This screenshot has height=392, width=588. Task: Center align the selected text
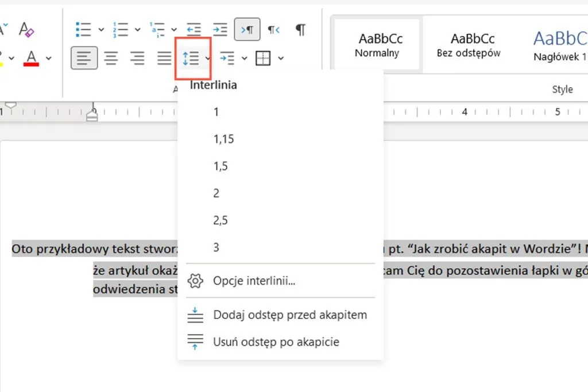tap(111, 58)
